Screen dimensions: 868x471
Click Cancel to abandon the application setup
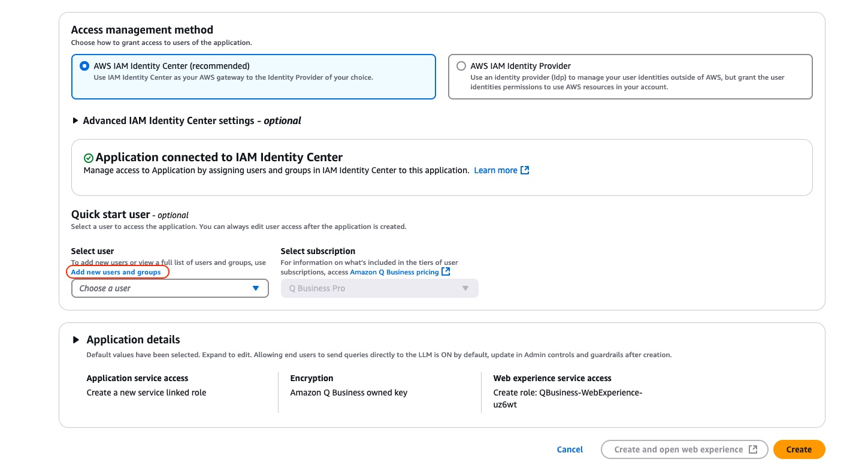[569, 449]
